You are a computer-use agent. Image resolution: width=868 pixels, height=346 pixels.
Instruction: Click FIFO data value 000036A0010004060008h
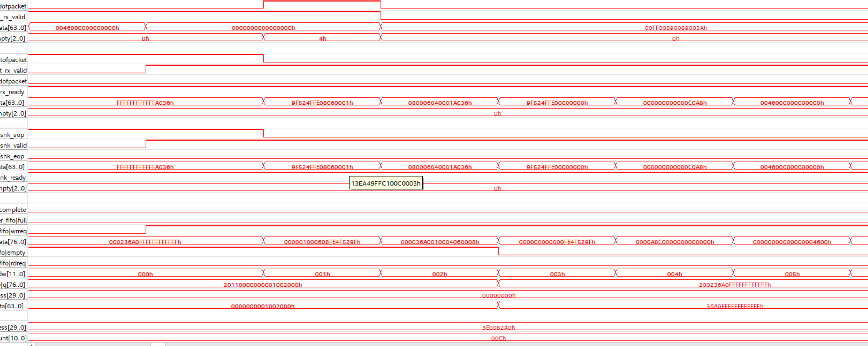click(440, 242)
